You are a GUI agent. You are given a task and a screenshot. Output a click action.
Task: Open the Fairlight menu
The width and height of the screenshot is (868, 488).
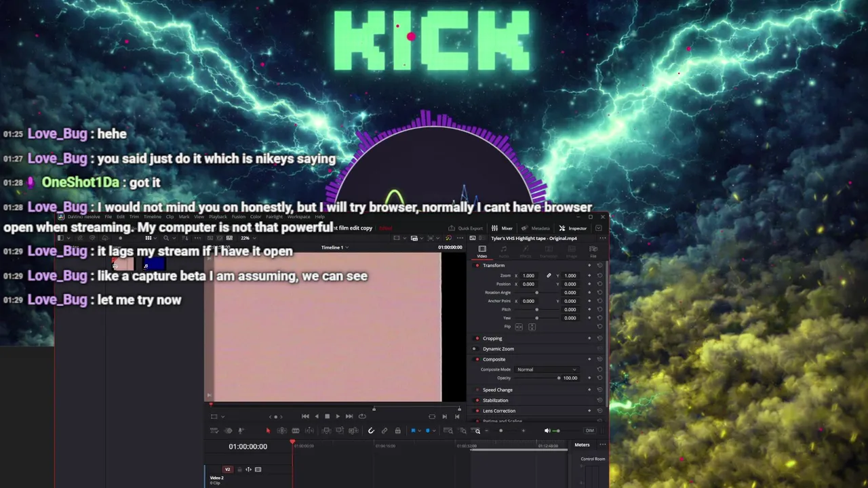[x=274, y=216]
